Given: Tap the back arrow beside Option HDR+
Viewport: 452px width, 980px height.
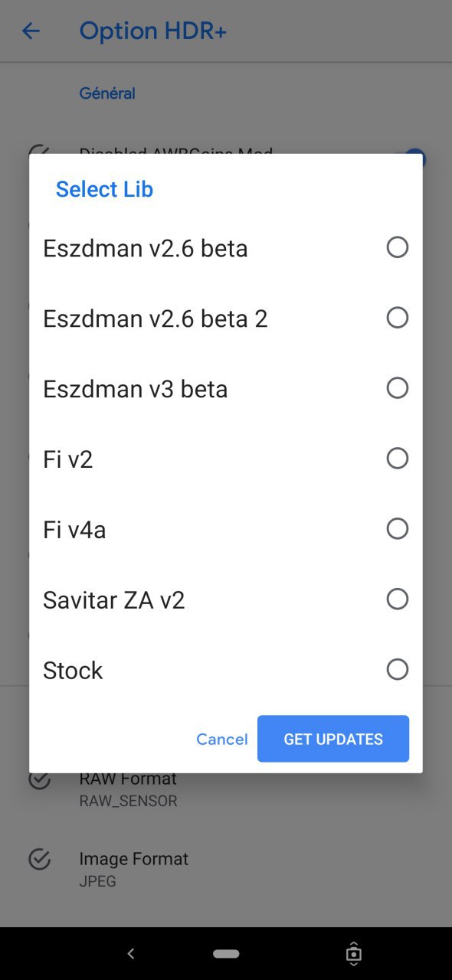Looking at the screenshot, I should tap(31, 31).
